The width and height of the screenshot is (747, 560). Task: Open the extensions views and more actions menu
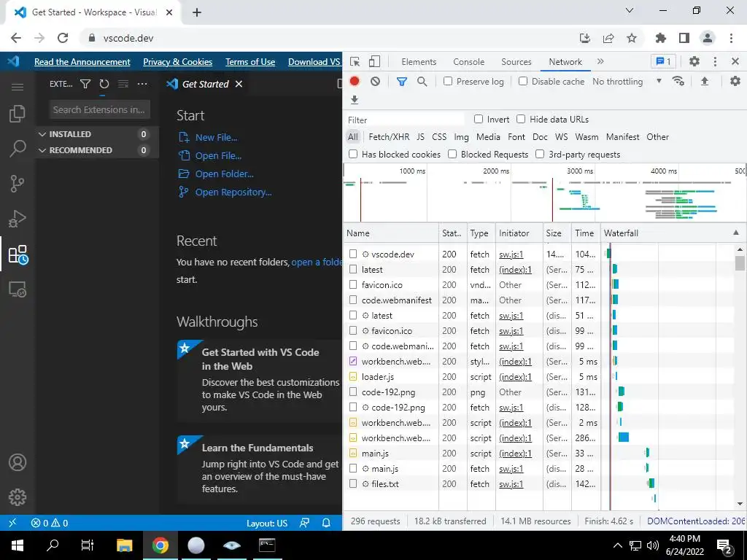(x=142, y=85)
